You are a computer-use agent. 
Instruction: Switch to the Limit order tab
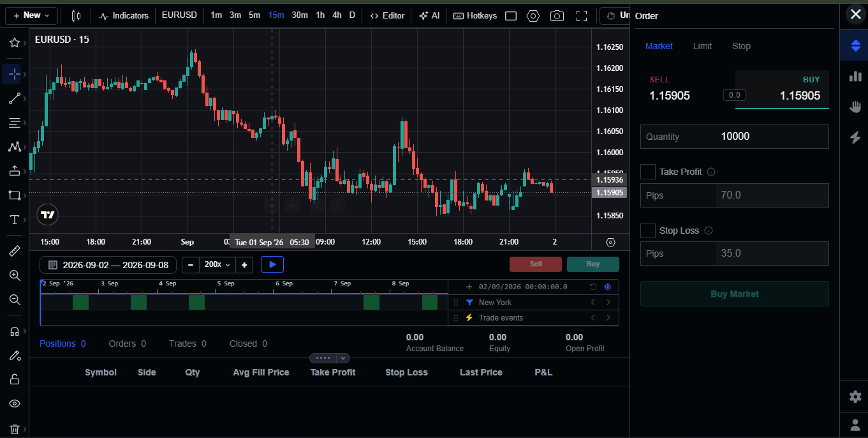(702, 46)
